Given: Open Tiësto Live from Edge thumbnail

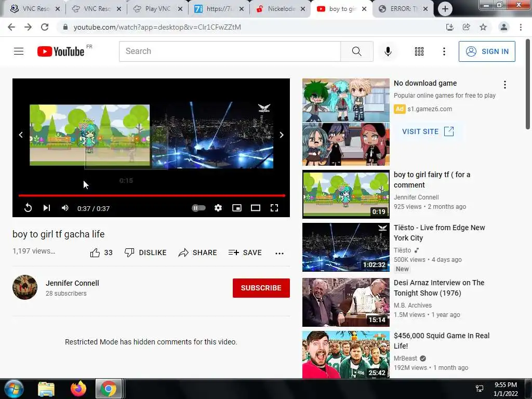Looking at the screenshot, I should 345,247.
